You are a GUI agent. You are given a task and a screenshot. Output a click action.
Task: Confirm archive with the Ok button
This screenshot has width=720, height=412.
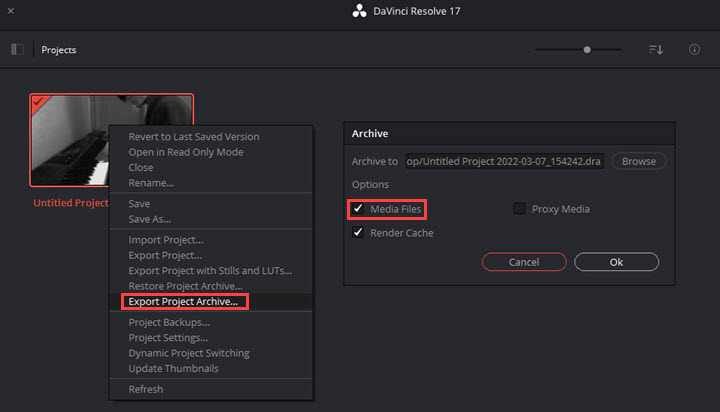pyautogui.click(x=616, y=262)
